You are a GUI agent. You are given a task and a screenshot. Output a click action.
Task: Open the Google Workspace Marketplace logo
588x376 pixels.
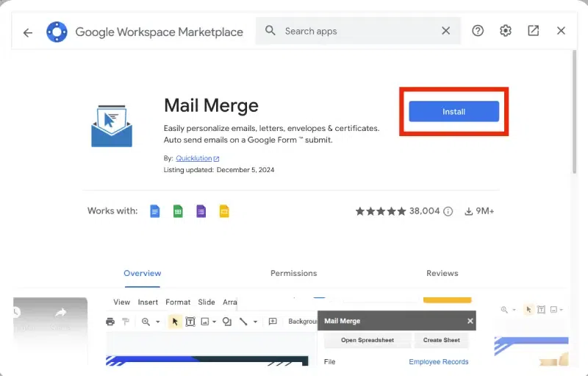tap(57, 32)
